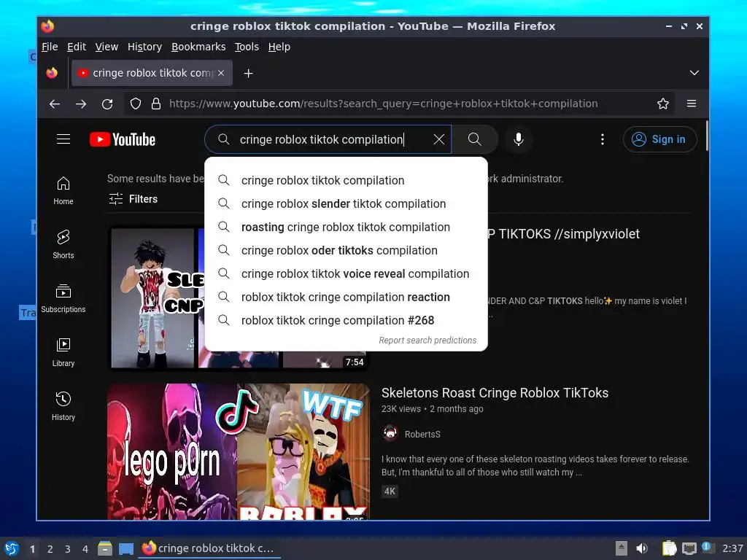Image resolution: width=747 pixels, height=560 pixels.
Task: Open the network tray icon
Action: pyautogui.click(x=689, y=548)
